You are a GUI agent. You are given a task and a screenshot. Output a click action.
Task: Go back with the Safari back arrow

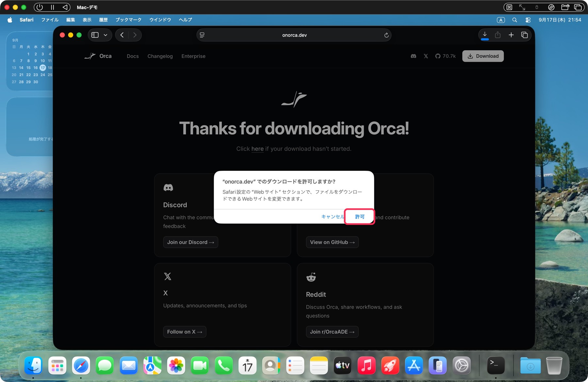click(x=122, y=35)
